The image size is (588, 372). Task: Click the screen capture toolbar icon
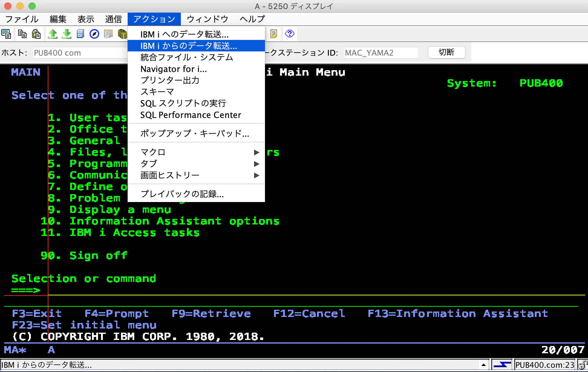(x=6, y=34)
